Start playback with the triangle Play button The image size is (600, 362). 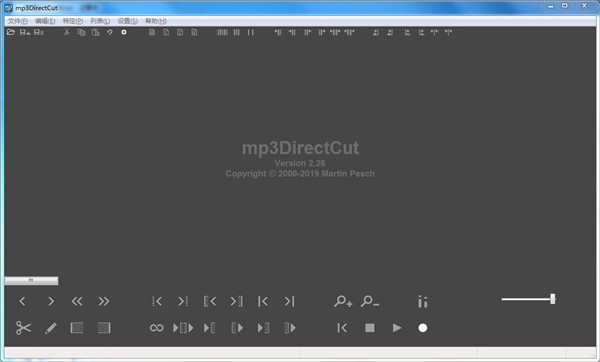397,328
